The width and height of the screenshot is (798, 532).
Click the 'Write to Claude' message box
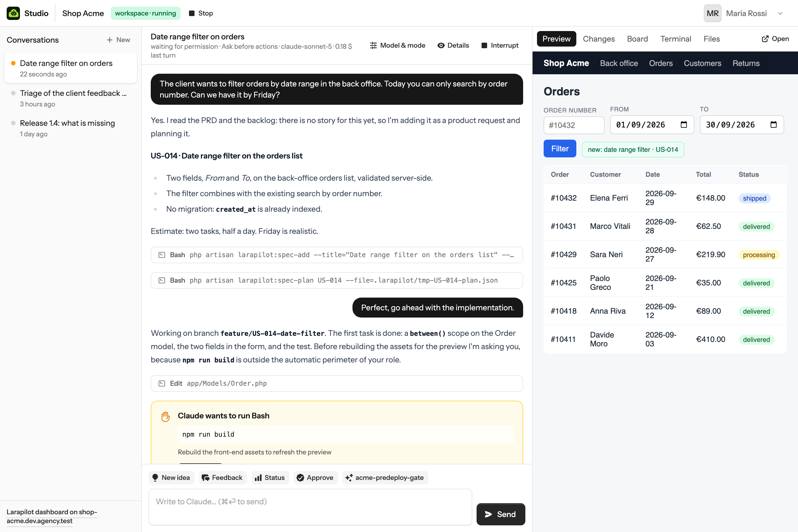click(x=310, y=507)
